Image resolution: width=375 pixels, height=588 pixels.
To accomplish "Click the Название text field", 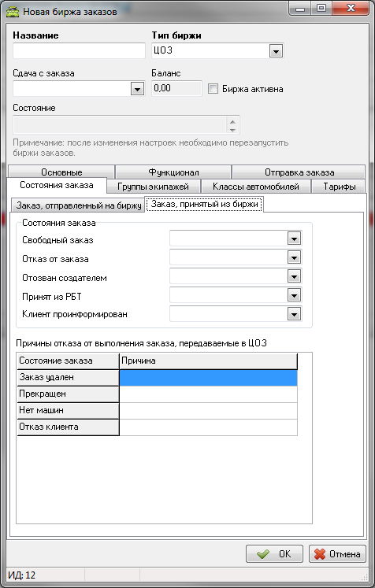I will [x=80, y=50].
